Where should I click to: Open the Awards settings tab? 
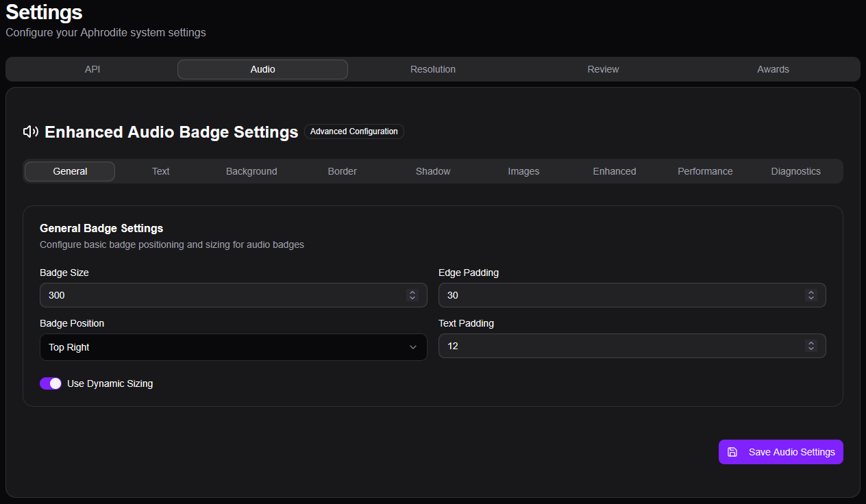click(x=773, y=69)
